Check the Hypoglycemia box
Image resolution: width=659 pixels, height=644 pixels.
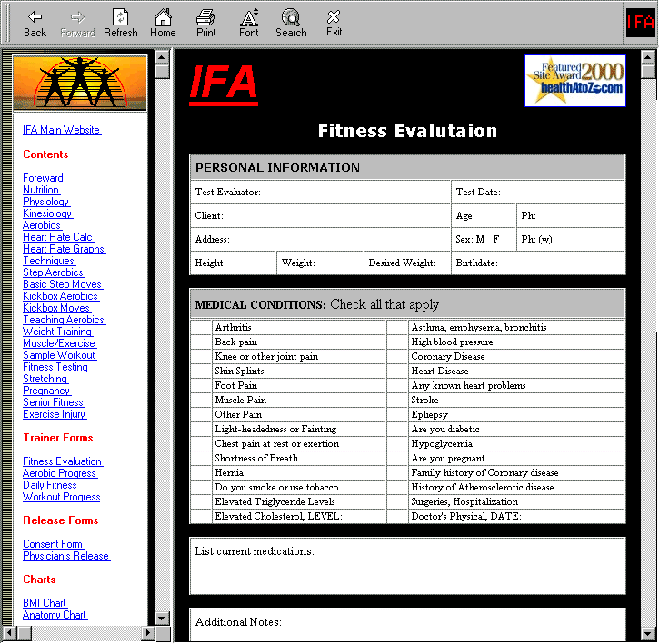(x=397, y=443)
